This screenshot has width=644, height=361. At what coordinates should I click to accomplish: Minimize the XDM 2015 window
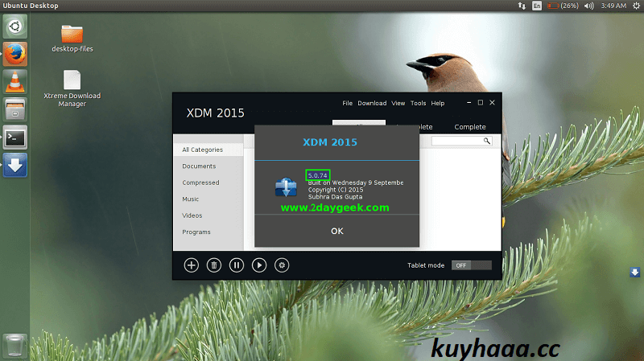pos(469,103)
